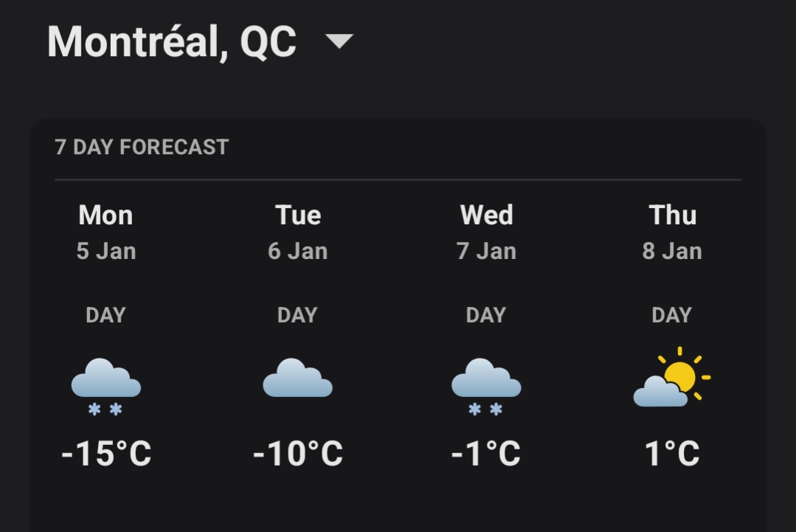The width and height of the screenshot is (796, 532).
Task: Click Thursday's partly sunny icon
Action: click(671, 380)
